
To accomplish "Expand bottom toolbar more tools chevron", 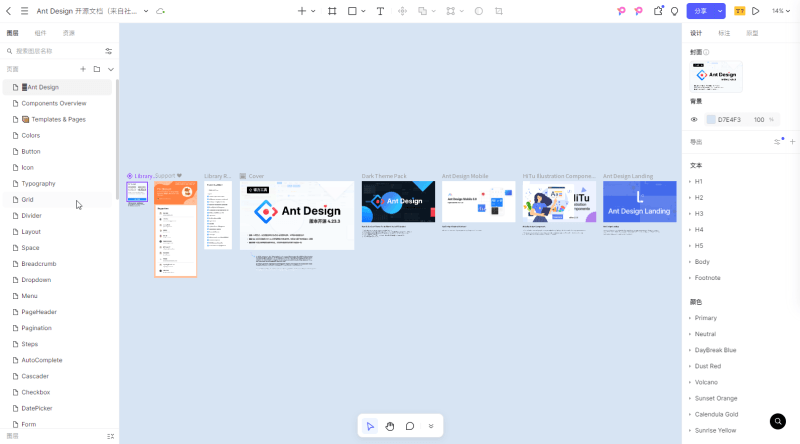I will point(431,426).
